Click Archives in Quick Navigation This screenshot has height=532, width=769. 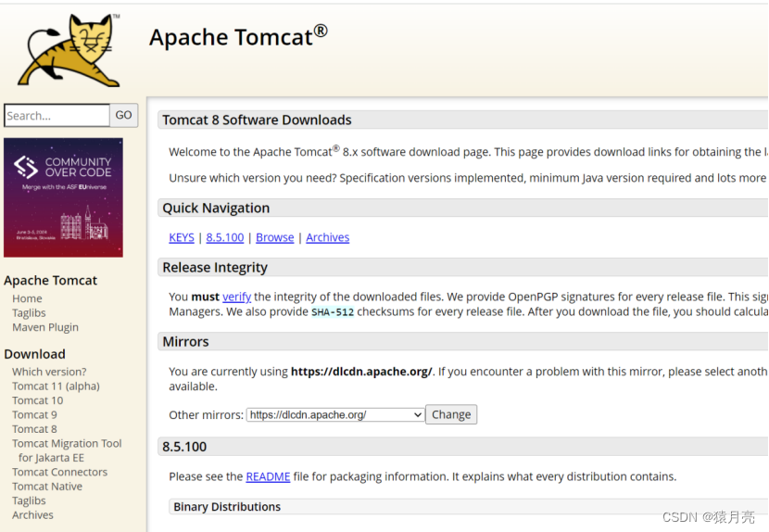(328, 237)
